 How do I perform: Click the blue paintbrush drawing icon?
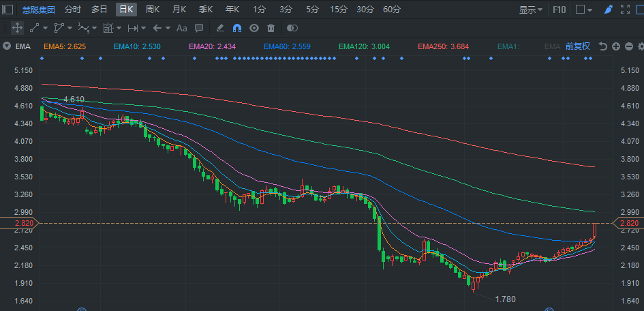point(609,10)
